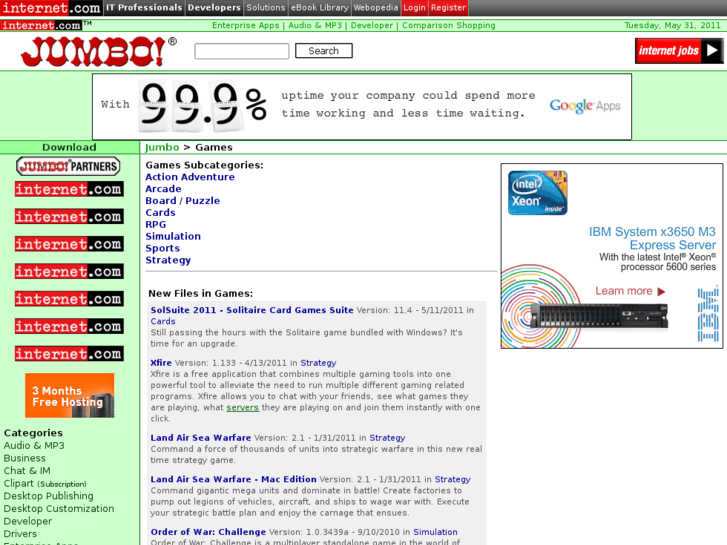
Task: Click the Cards category under SolSuite 2011
Action: 163,321
